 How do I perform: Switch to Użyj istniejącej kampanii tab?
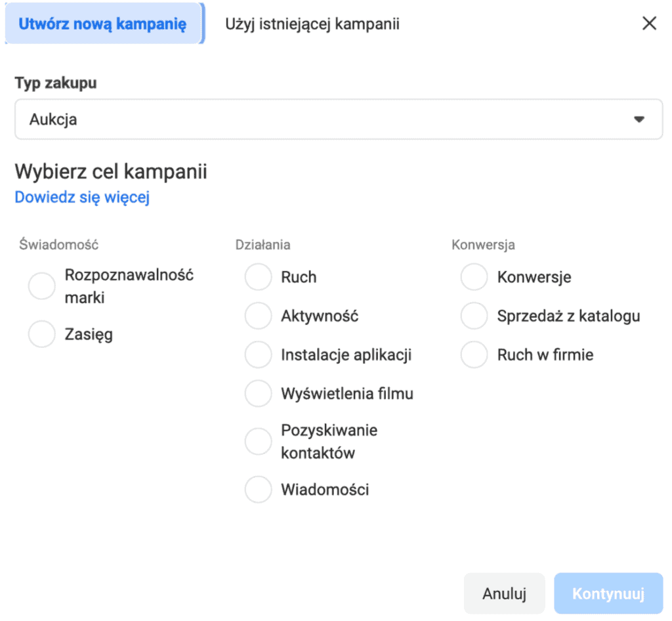pyautogui.click(x=312, y=24)
